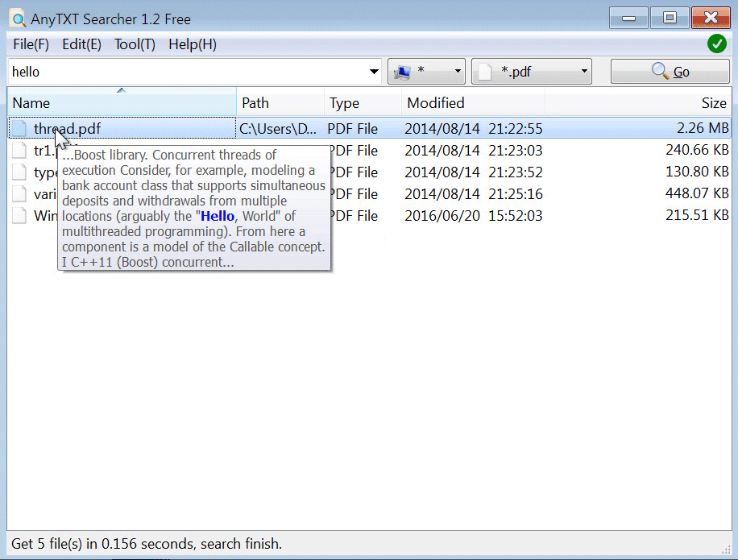Screen dimensions: 738x560
Task: Open the Edit(E) menu
Action: (82, 44)
